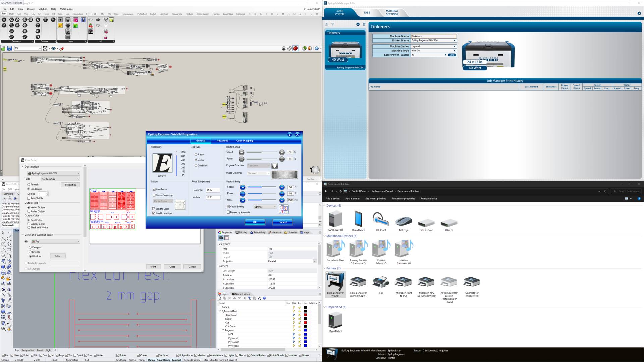This screenshot has height=362, width=644.
Task: Click OK in Epilog Properties dialog
Action: tap(255, 222)
